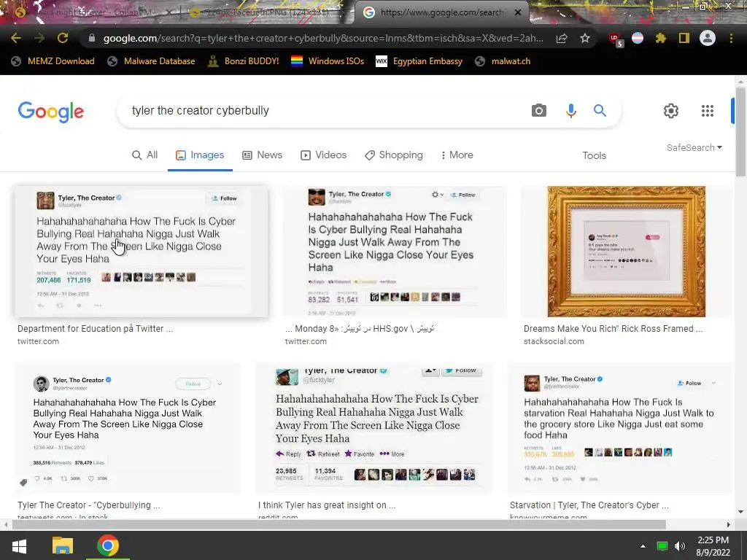
Task: Open the 'Tyler The Creator - Cyberbullying' result
Action: click(x=88, y=505)
